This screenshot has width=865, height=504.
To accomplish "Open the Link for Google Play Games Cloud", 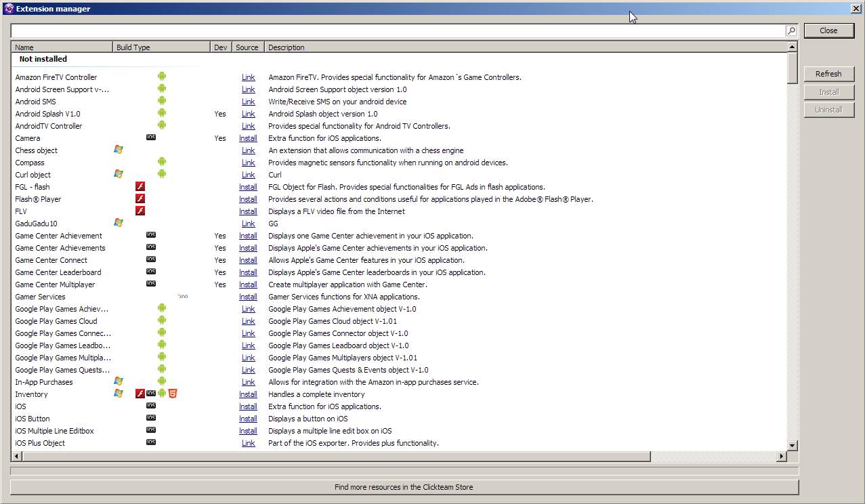I will coord(249,321).
